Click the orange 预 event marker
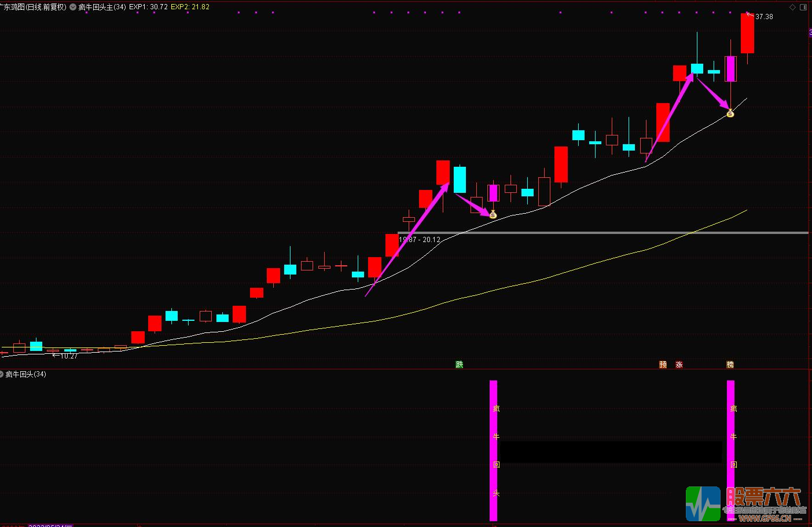This screenshot has height=527, width=812. [x=663, y=364]
